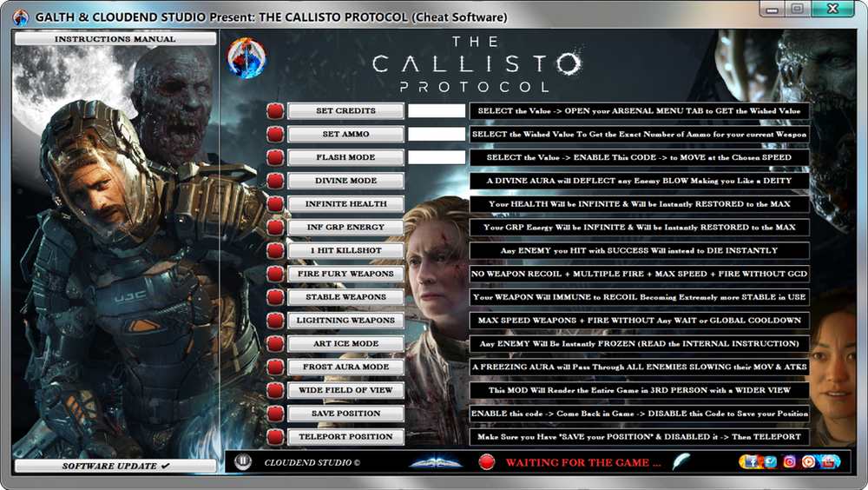Toggle the red light next to WIDE FIELD OF VIEW
Screen dimensions: 868x490
click(x=275, y=390)
